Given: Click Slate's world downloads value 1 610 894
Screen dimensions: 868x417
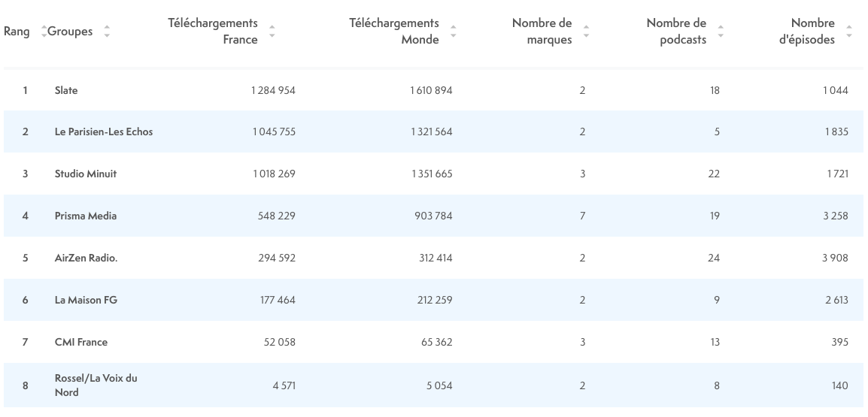Looking at the screenshot, I should pyautogui.click(x=431, y=91).
